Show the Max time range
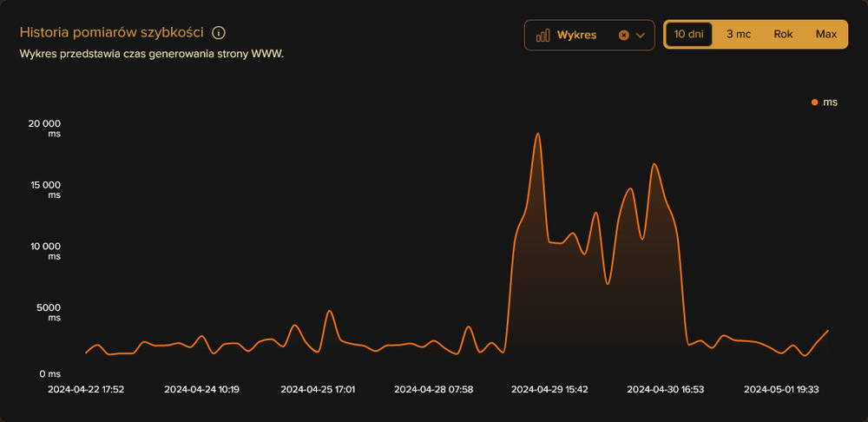The width and height of the screenshot is (868, 422). click(x=825, y=35)
